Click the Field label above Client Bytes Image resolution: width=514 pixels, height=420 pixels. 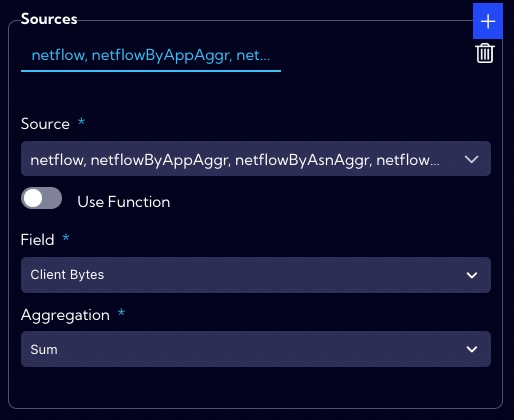pyautogui.click(x=37, y=240)
